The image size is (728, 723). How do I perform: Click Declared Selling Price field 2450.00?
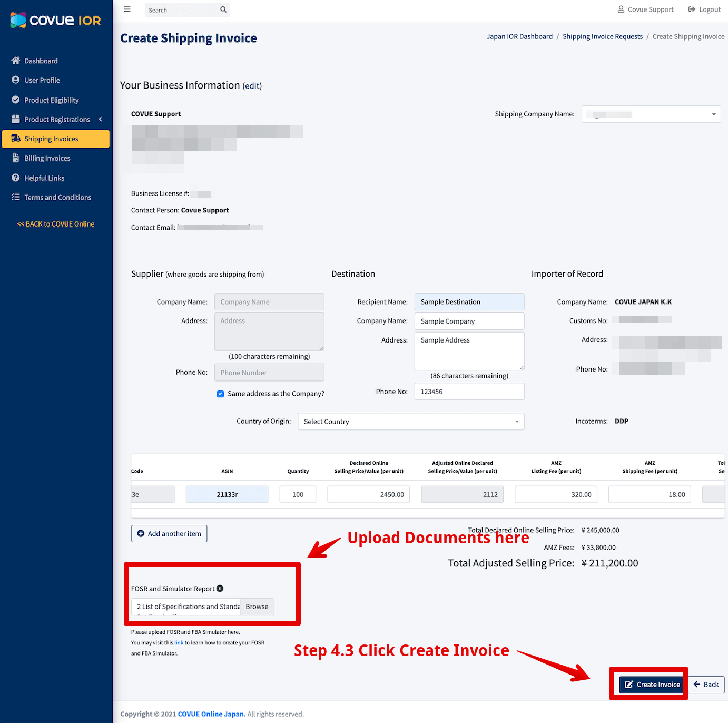[369, 494]
